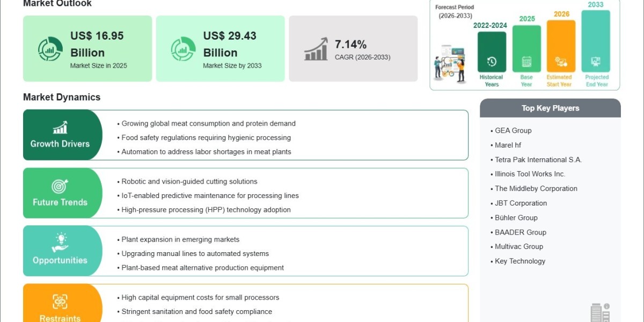Click the Base Year calendar icon
644x322 pixels.
[526, 62]
